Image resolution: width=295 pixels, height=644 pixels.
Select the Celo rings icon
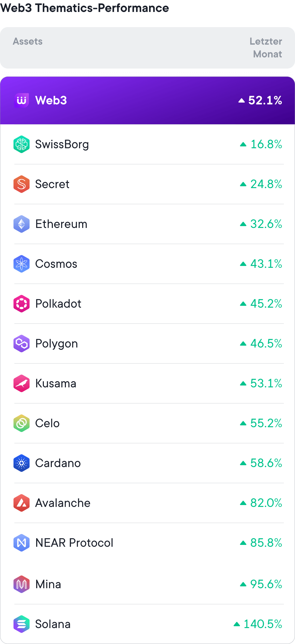tap(22, 423)
